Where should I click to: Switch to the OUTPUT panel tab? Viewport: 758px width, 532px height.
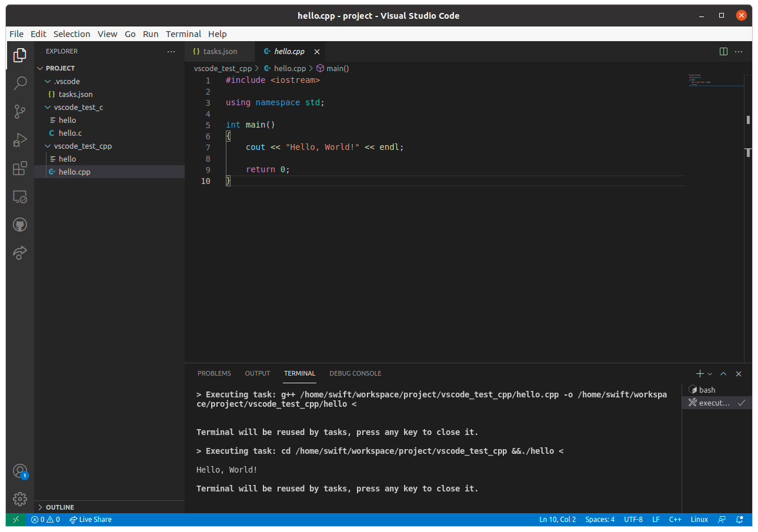[x=258, y=373]
